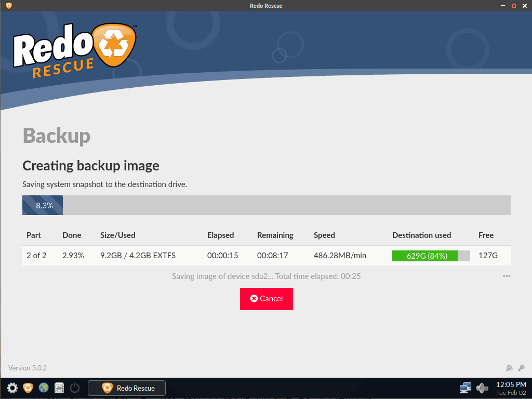Click the Speed column header
This screenshot has height=399, width=532.
[324, 235]
